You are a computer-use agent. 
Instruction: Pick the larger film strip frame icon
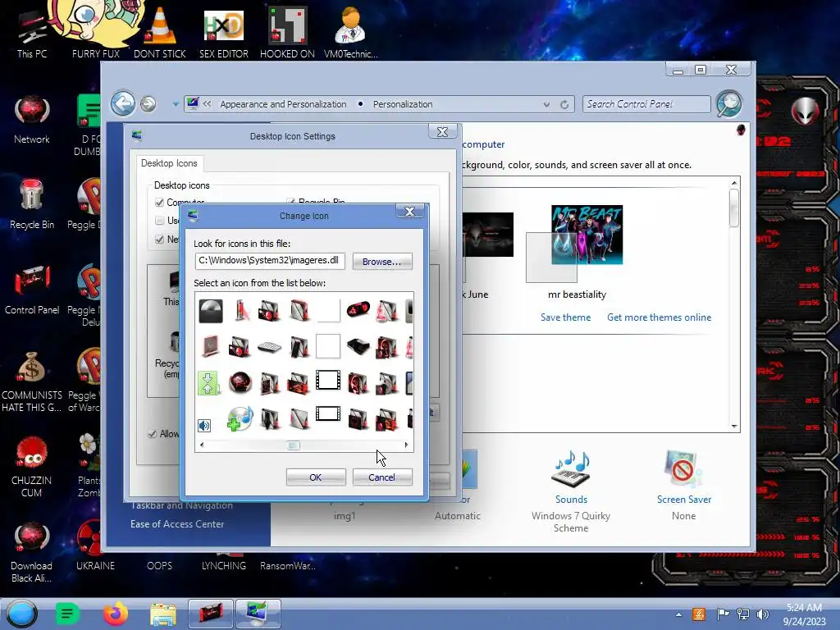point(328,381)
